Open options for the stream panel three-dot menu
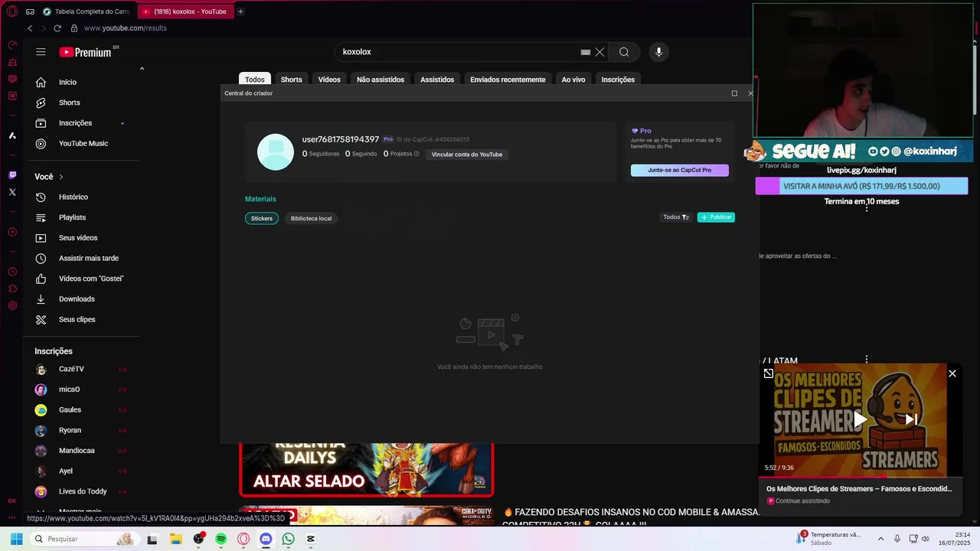Screen dimensions: 980x551 tap(867, 207)
